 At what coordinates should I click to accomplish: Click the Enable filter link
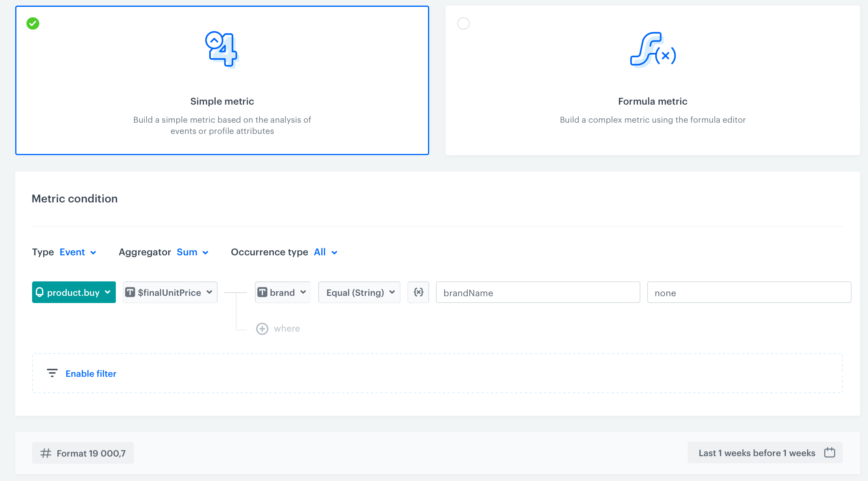tap(91, 373)
